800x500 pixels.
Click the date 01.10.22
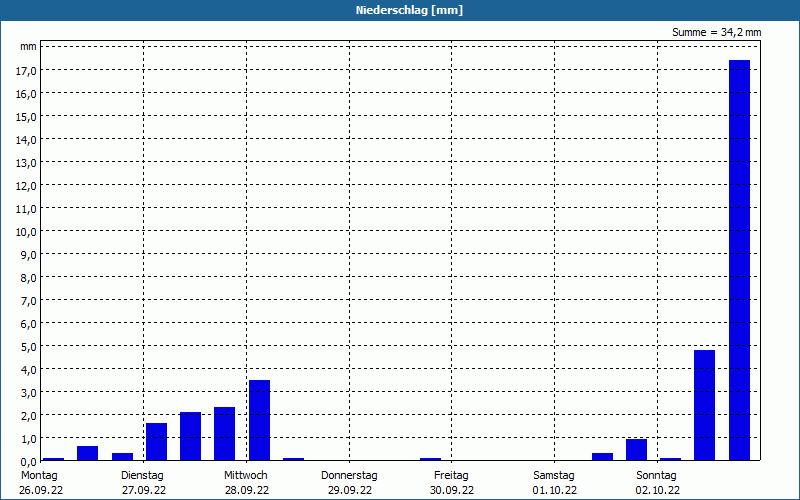(x=555, y=491)
